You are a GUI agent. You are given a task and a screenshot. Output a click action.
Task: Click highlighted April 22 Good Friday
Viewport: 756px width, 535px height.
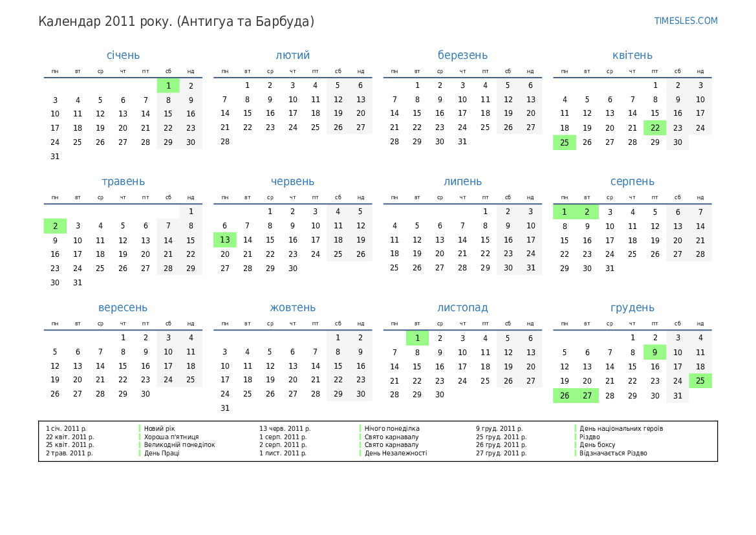click(x=654, y=128)
